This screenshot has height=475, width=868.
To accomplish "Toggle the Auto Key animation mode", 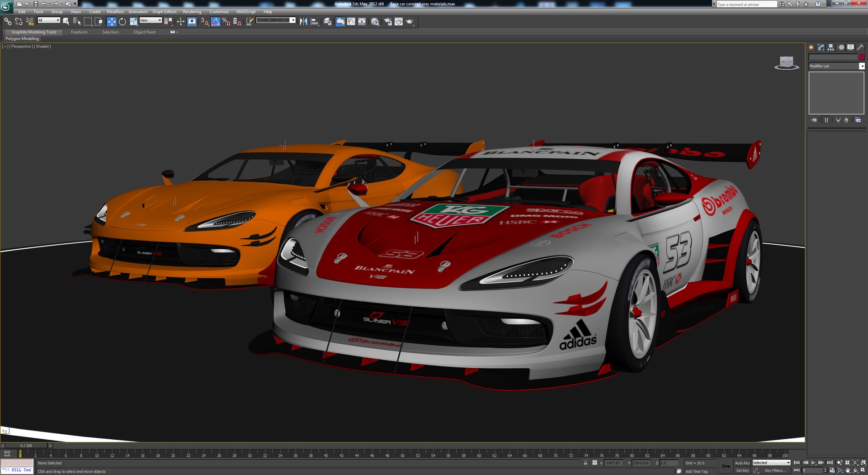I will 742,463.
